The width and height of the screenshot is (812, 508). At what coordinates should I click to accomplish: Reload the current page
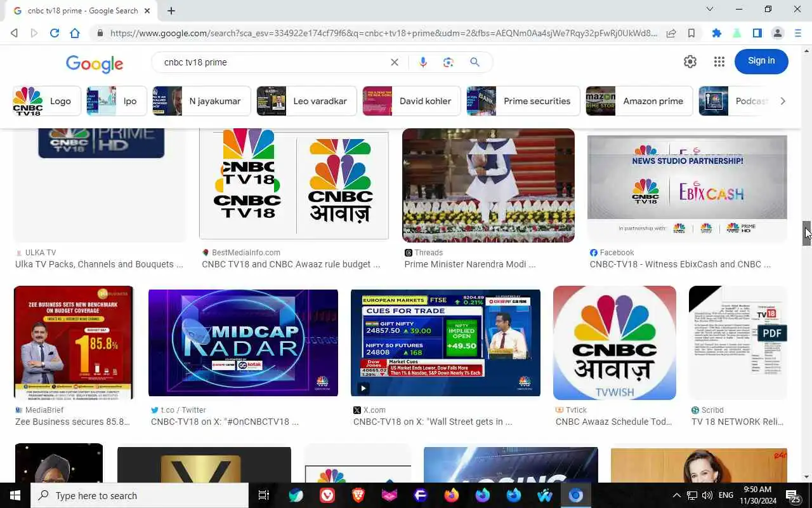[55, 33]
